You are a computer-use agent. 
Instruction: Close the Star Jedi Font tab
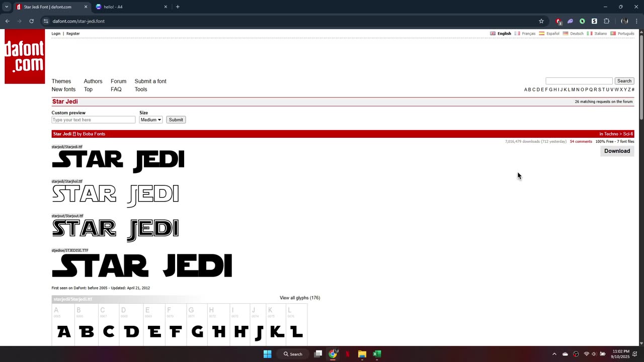click(86, 7)
